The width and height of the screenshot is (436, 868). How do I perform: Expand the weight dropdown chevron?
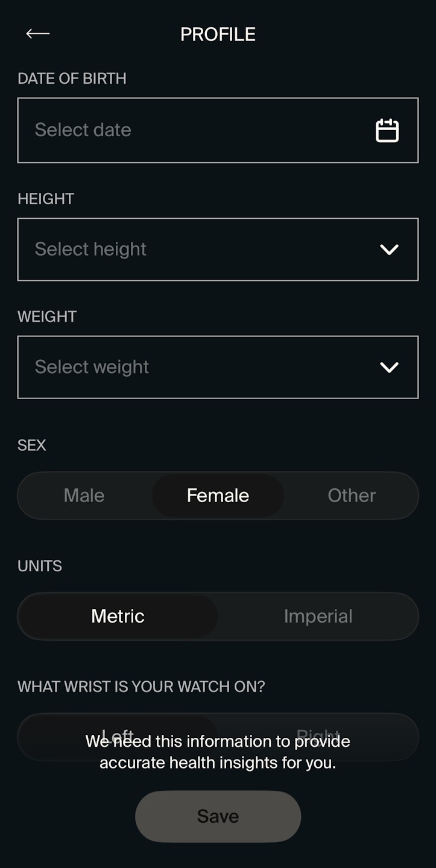pos(389,367)
